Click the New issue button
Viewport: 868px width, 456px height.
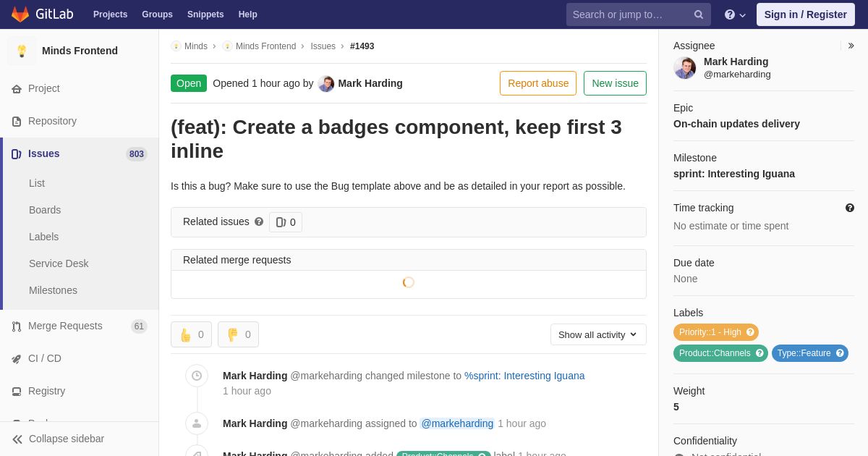tap(615, 83)
